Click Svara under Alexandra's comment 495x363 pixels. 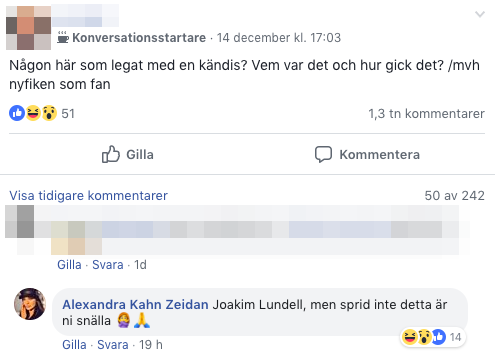pyautogui.click(x=113, y=345)
